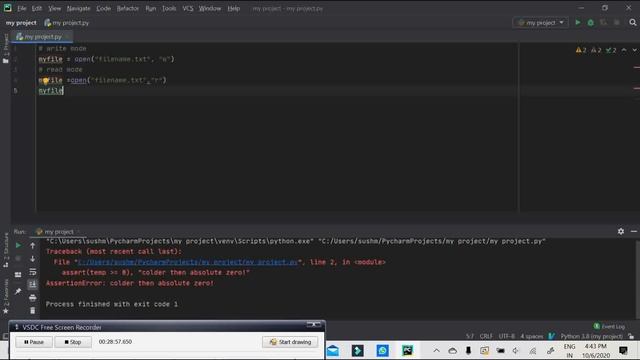Image resolution: width=640 pixels, height=360 pixels.
Task: Open the Windows notification center
Action: tap(623, 351)
